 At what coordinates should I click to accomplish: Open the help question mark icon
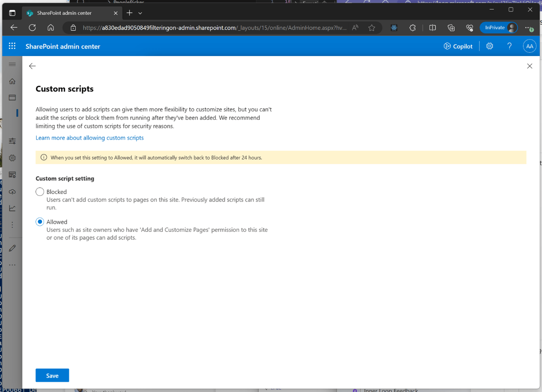point(509,46)
